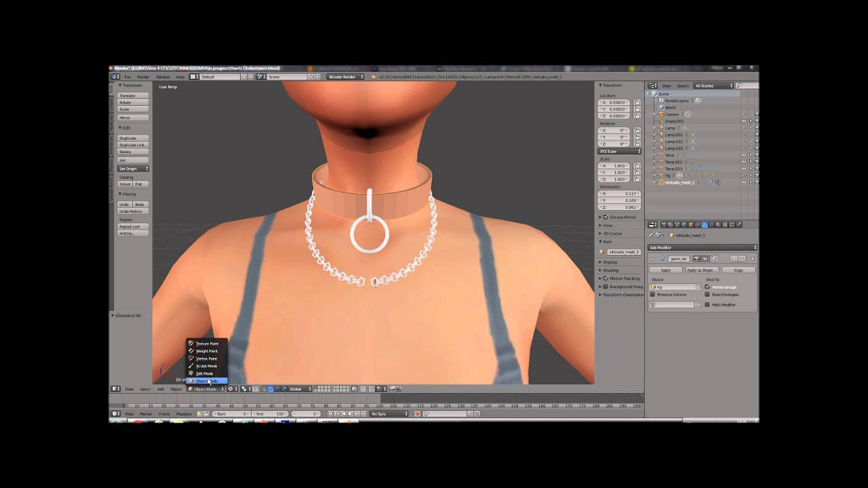Click the play animation button

coord(350,414)
